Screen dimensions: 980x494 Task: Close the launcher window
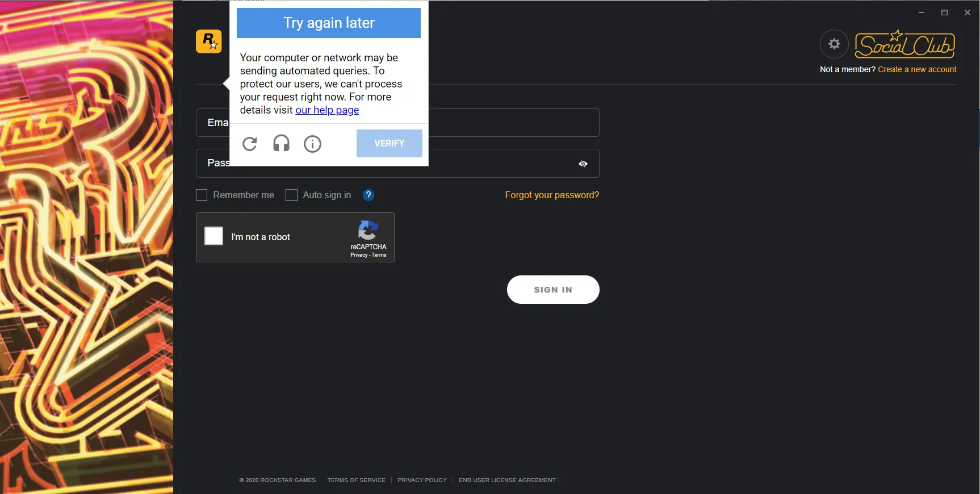pyautogui.click(x=968, y=12)
